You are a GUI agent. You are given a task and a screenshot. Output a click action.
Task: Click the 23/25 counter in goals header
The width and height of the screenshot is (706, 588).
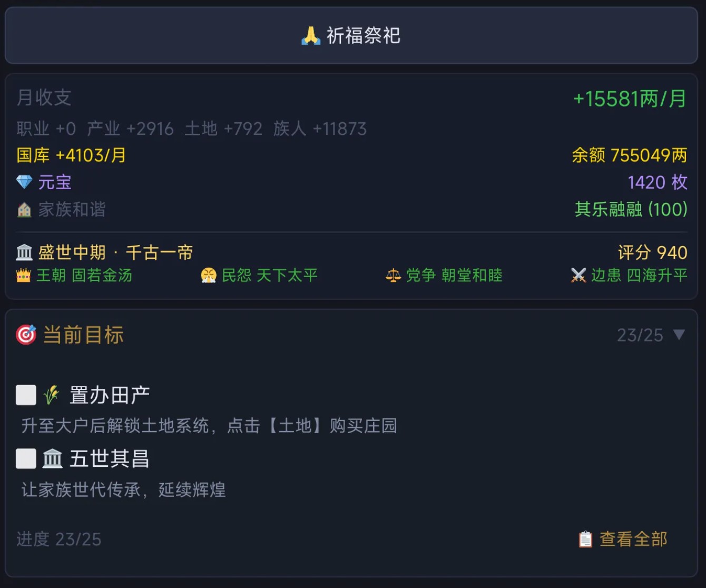(640, 335)
